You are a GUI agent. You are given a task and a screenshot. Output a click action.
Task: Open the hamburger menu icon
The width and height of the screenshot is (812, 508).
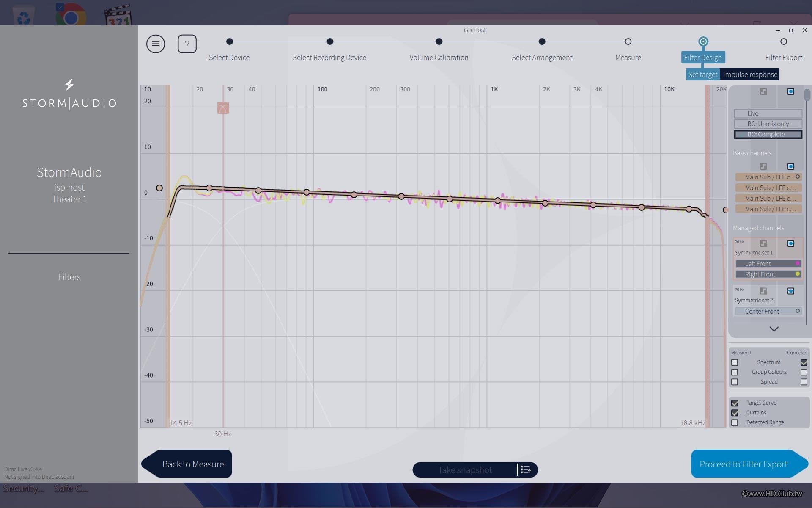[x=156, y=44]
